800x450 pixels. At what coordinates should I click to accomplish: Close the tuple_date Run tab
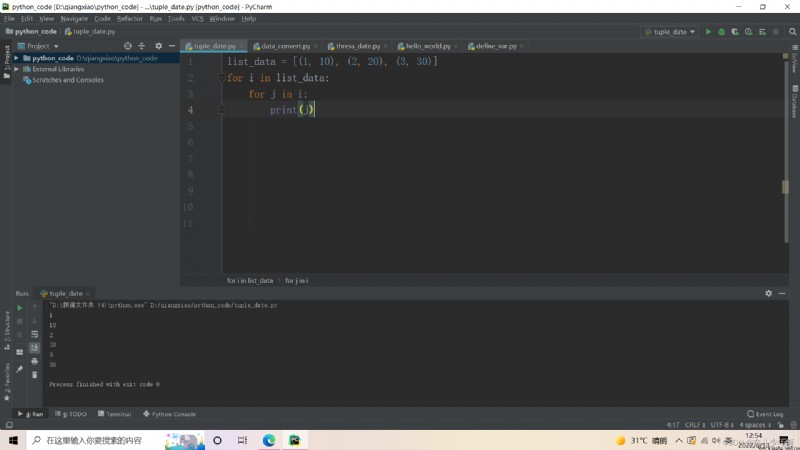(x=88, y=294)
